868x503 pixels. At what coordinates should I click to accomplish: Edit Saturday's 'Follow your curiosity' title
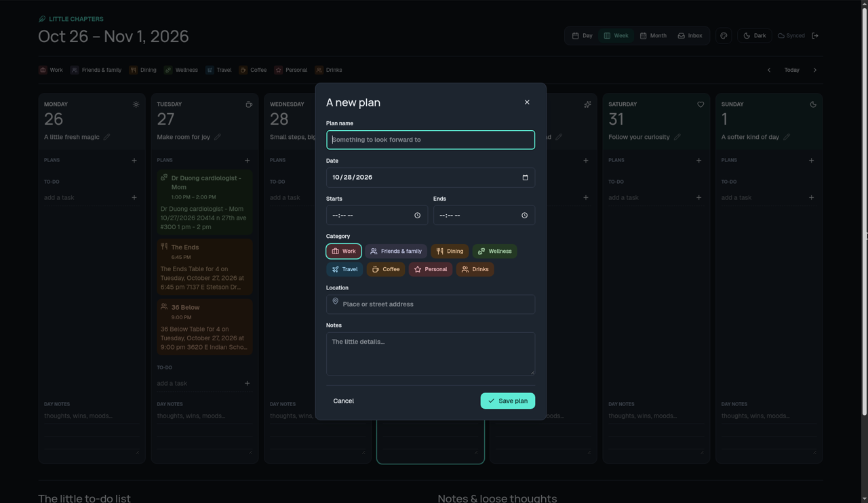coord(677,137)
